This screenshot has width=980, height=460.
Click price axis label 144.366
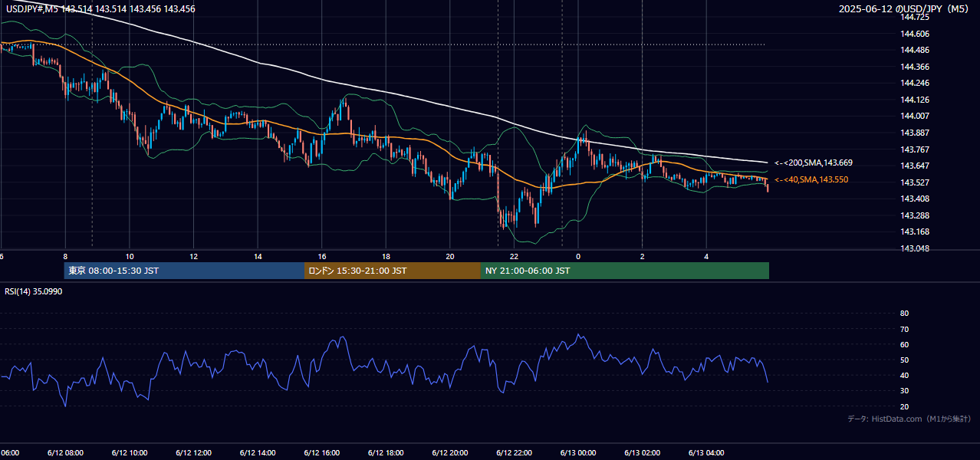(916, 67)
